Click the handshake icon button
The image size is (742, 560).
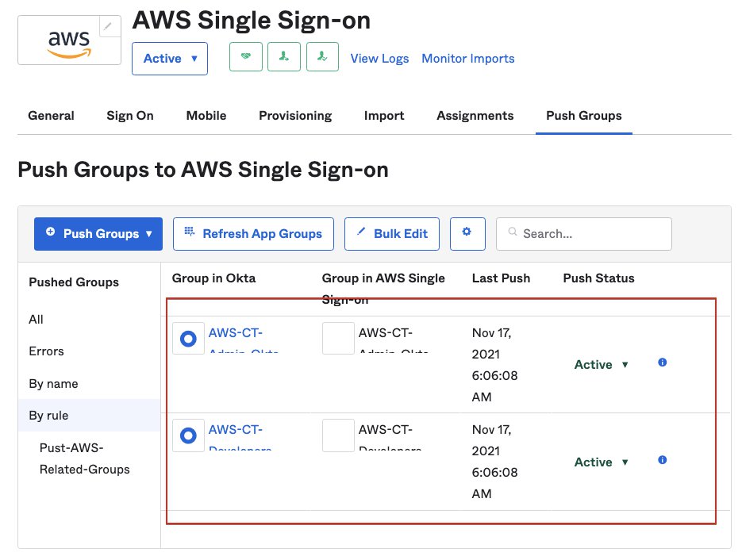coord(245,57)
